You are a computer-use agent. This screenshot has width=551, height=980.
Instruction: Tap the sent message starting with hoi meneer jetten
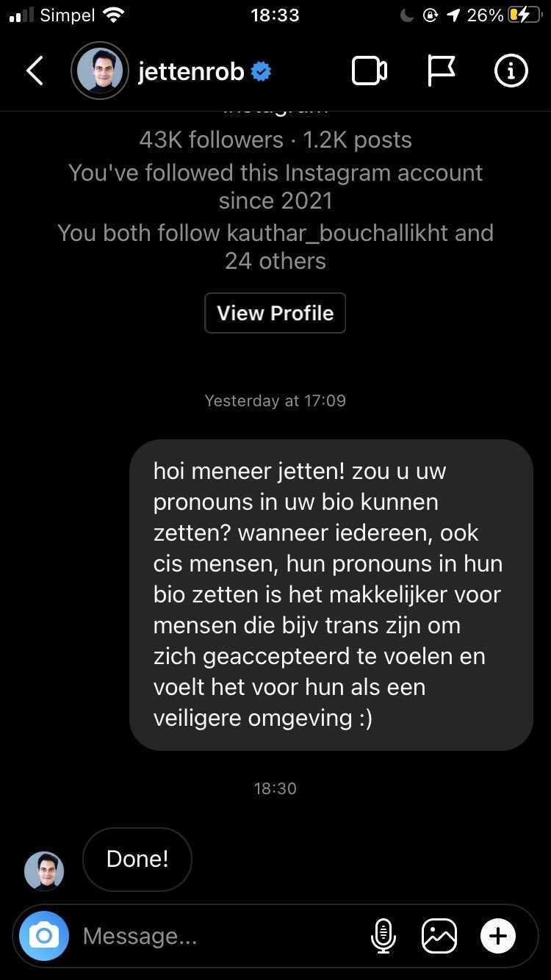(x=331, y=595)
